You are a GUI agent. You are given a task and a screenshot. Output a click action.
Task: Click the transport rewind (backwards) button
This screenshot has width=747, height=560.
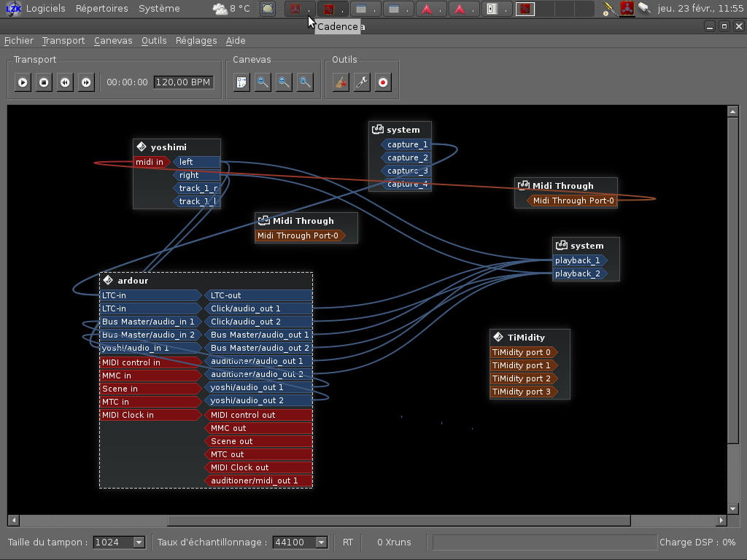pyautogui.click(x=65, y=82)
